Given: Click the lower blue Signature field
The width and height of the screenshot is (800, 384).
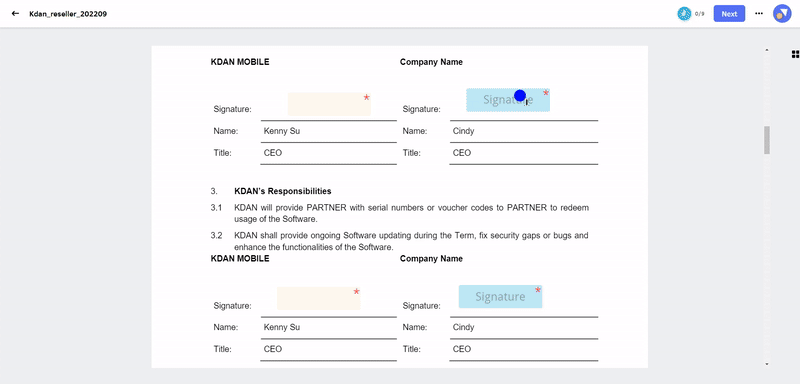Looking at the screenshot, I should point(500,296).
